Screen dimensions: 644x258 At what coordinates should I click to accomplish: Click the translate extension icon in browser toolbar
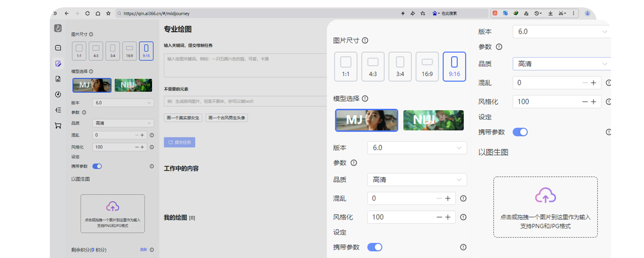point(505,13)
